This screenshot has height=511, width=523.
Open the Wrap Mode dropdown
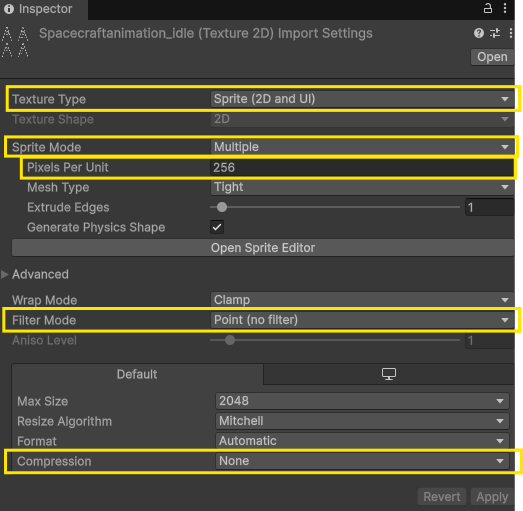coord(362,300)
